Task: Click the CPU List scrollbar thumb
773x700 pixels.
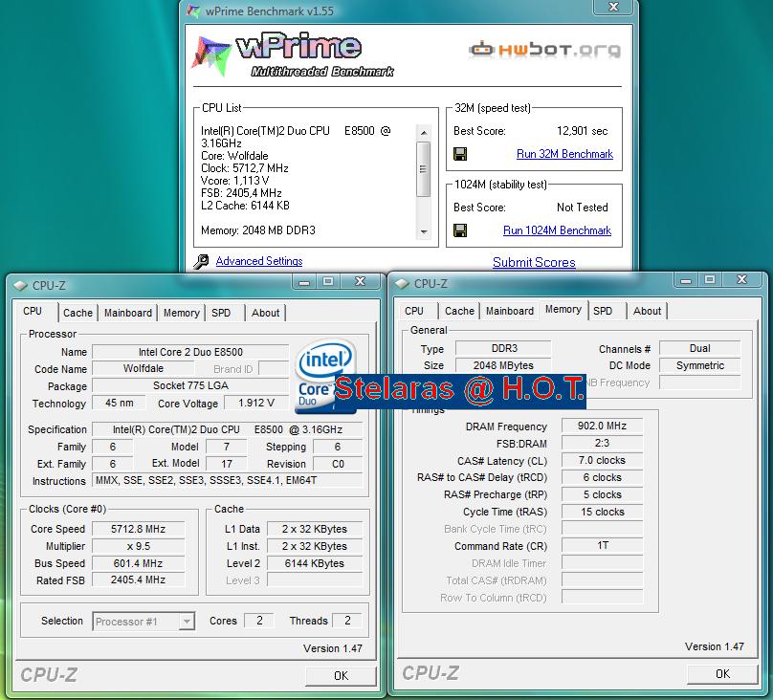Action: [x=424, y=169]
